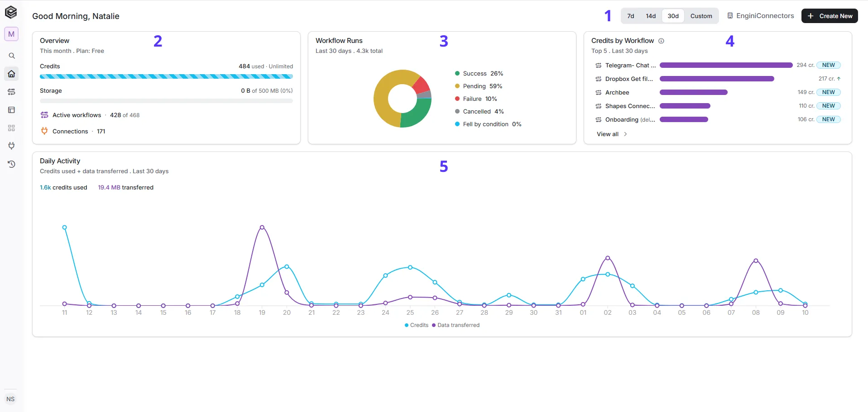
Task: Toggle the Pending legend entry
Action: [x=479, y=86]
